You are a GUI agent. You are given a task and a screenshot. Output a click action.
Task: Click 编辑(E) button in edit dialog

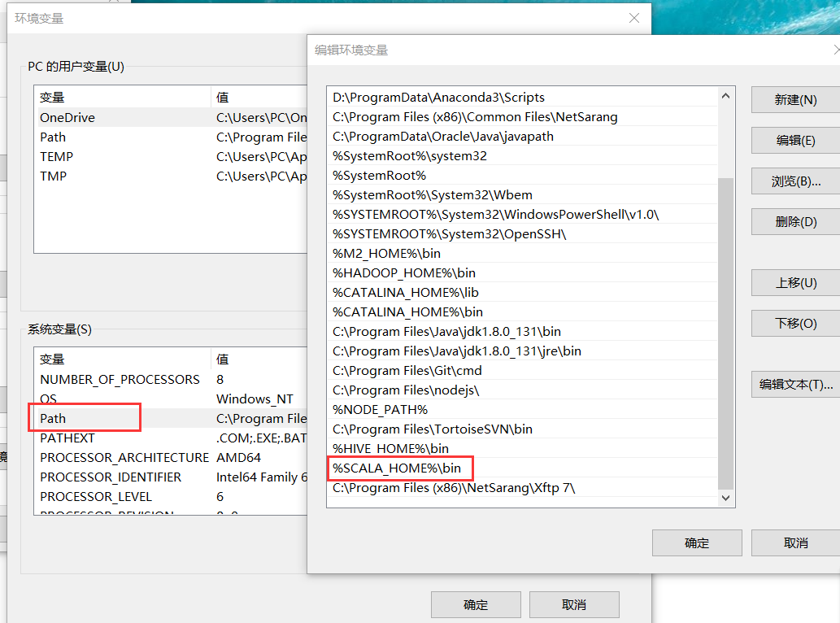795,141
